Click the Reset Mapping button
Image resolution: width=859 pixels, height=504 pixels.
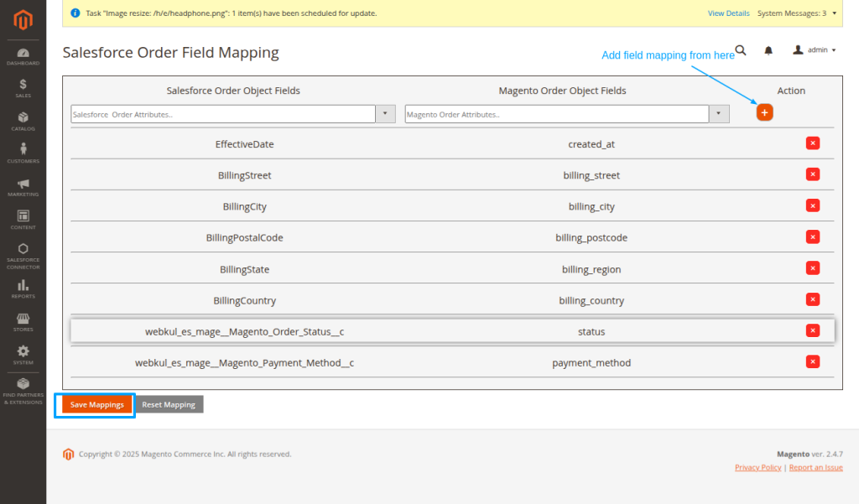(169, 404)
